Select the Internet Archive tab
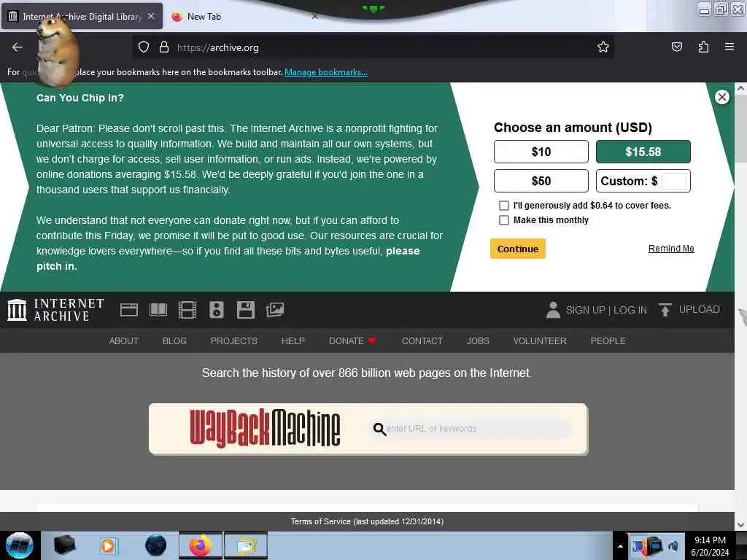Viewport: 747px width, 560px height. [82, 16]
